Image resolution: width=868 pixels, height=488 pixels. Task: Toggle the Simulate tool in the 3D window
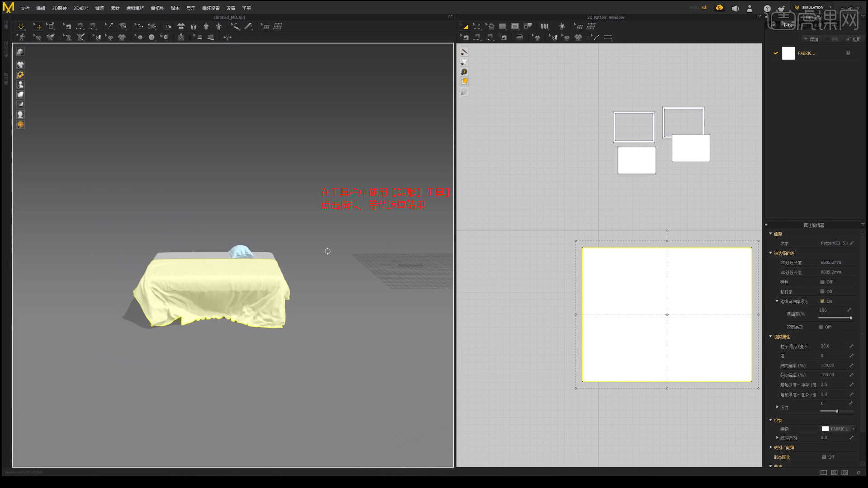[x=21, y=26]
